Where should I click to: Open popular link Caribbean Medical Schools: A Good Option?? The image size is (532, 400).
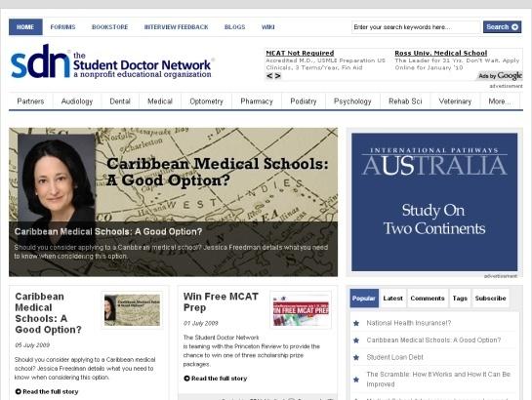point(433,340)
